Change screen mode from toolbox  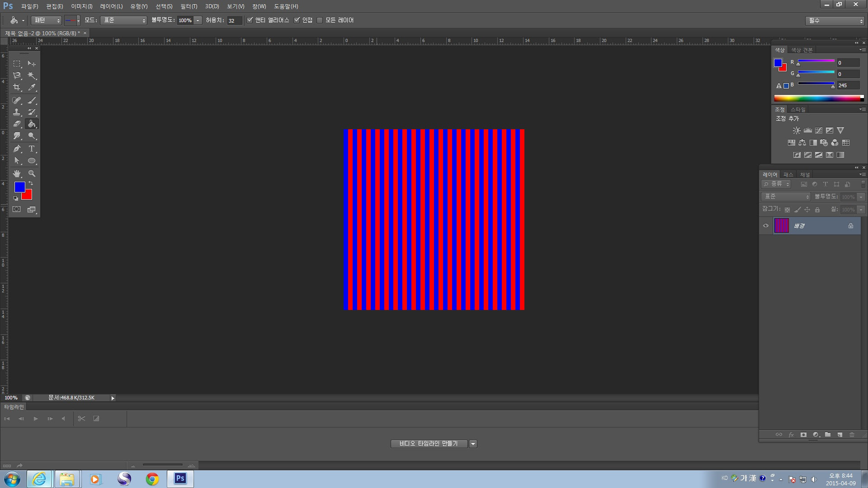(x=32, y=209)
